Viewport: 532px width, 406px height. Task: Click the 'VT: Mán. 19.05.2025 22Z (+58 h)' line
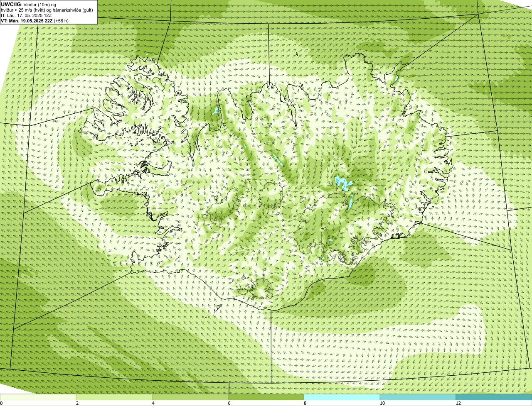click(34, 20)
